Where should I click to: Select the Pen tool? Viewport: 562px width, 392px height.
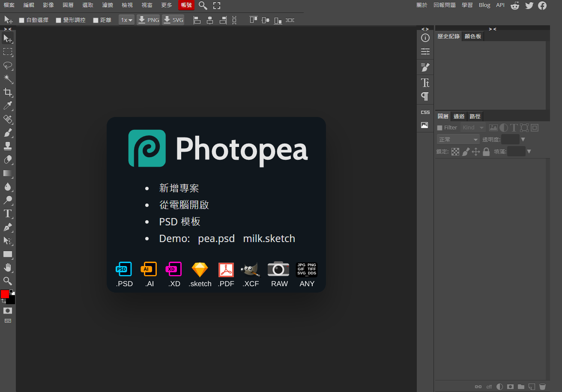8,227
